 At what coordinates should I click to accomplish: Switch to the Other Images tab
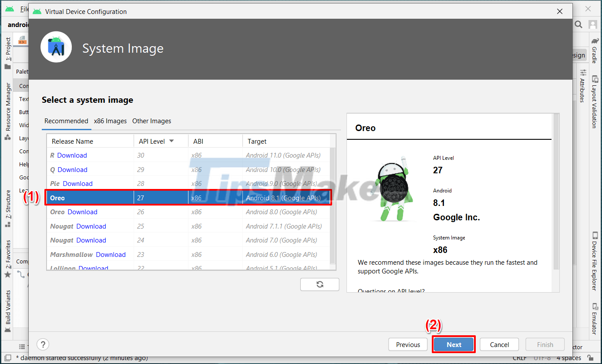[151, 121]
